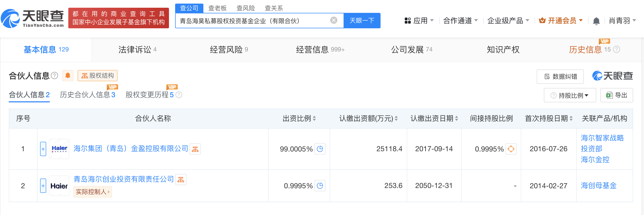Open equity structure icon for 海尔集团金盈控股
Image resolution: width=644 pixels, height=215 pixels.
tap(195, 149)
